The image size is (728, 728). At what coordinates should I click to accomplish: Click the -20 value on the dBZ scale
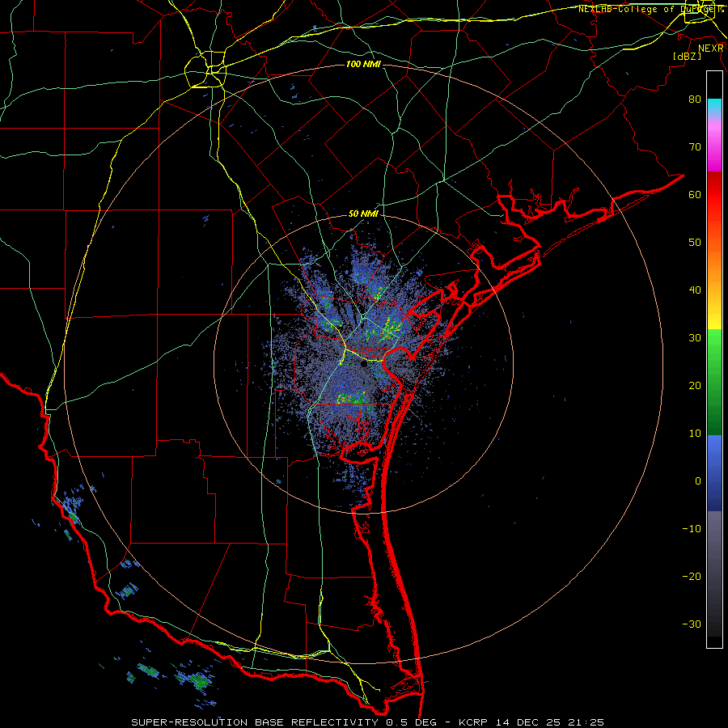click(692, 577)
